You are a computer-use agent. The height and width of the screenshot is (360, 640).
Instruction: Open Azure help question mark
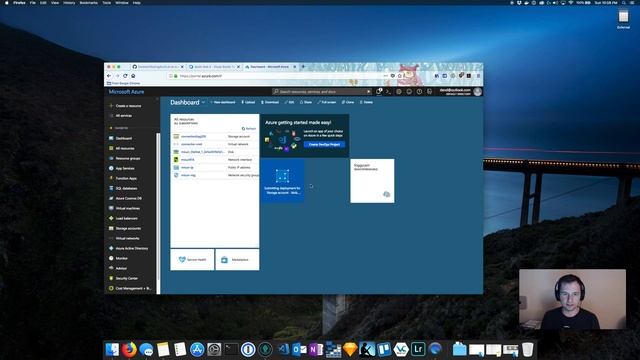(x=419, y=92)
